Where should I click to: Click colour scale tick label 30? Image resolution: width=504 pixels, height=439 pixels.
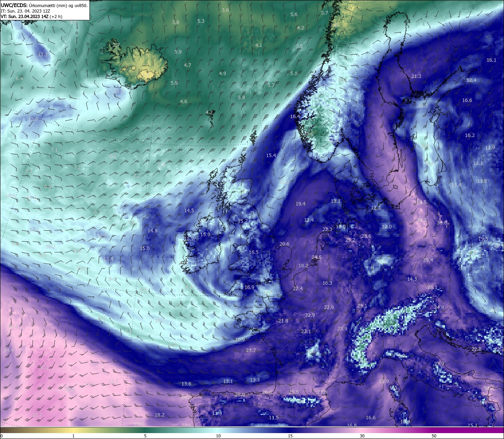pos(361,436)
